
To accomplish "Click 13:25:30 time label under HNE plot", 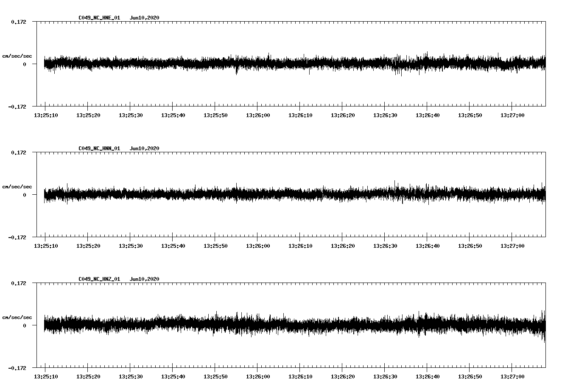I will point(130,115).
